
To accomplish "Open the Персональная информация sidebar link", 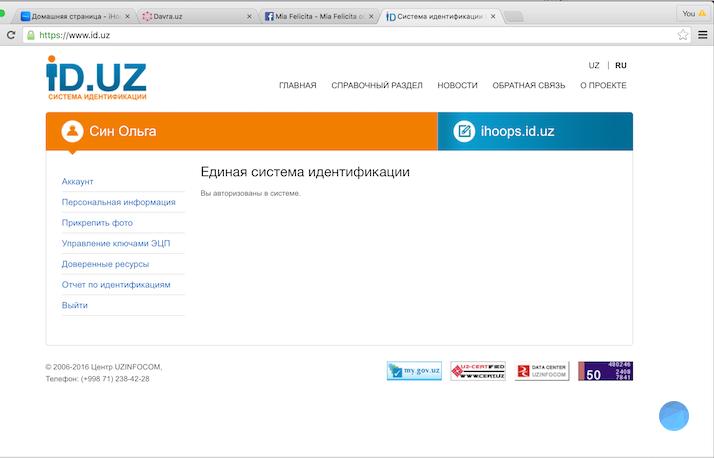I will [x=118, y=202].
